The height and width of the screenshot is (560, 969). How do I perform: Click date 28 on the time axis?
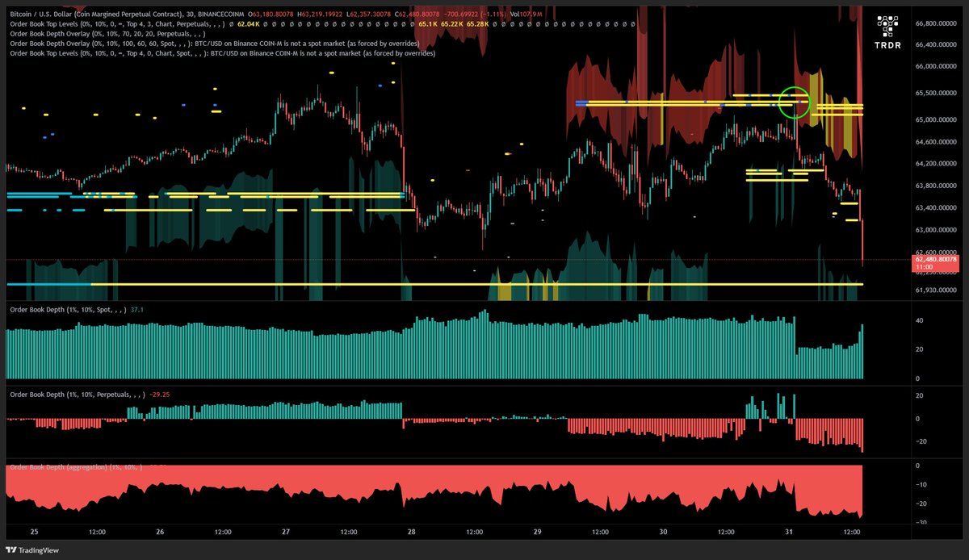[x=412, y=533]
